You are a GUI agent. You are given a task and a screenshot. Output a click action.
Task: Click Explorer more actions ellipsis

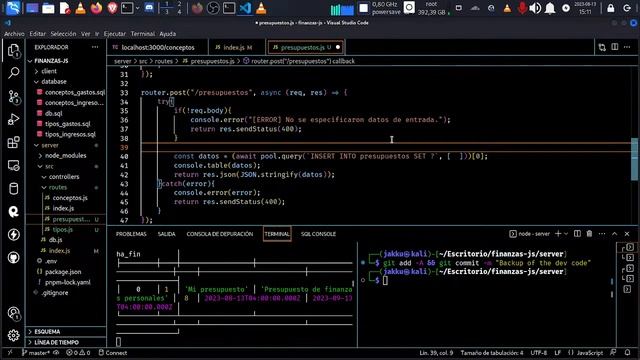(x=95, y=47)
